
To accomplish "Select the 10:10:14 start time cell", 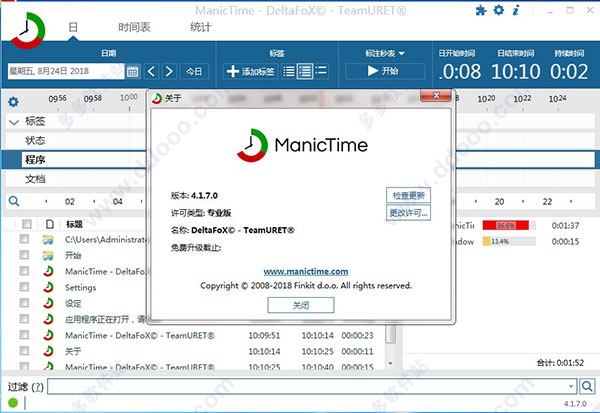I will tap(264, 351).
